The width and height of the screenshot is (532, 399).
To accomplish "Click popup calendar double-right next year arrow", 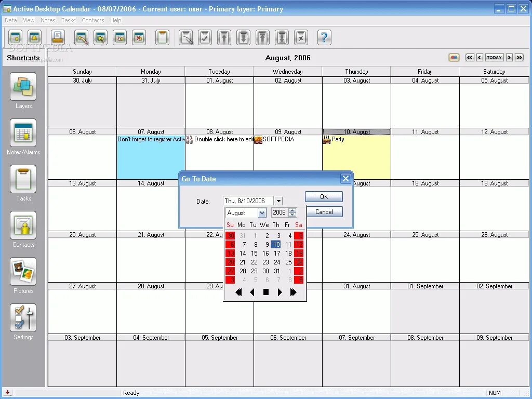I will pyautogui.click(x=294, y=292).
